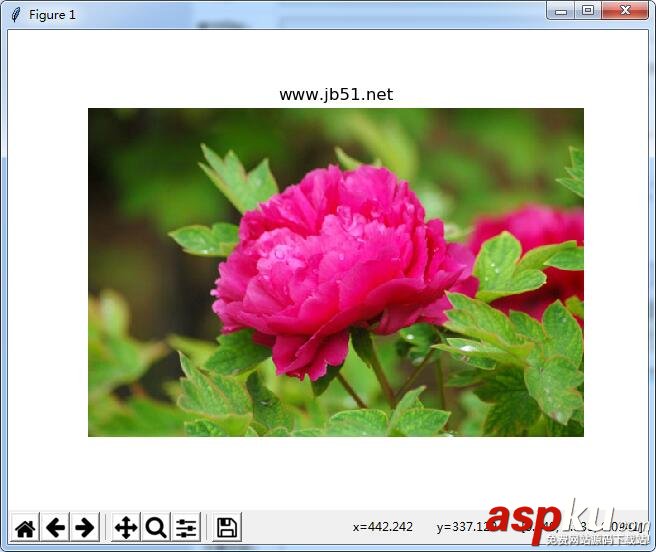Click the pink peony flower image

pos(336,272)
